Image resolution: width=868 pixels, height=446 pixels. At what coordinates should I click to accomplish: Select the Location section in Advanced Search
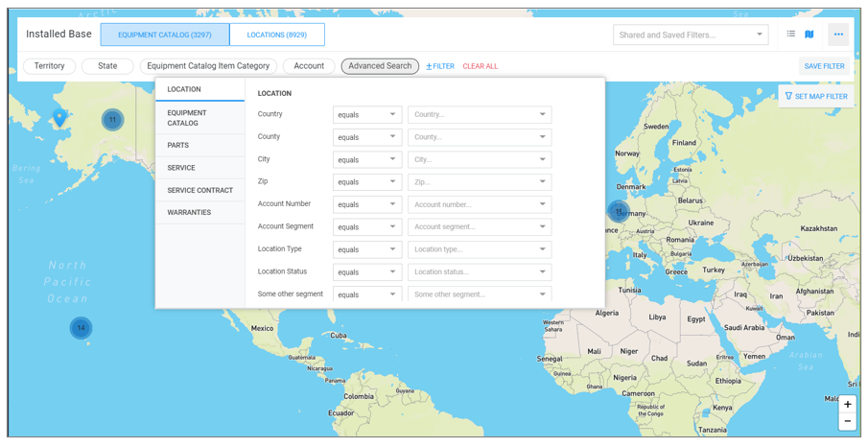[x=199, y=89]
